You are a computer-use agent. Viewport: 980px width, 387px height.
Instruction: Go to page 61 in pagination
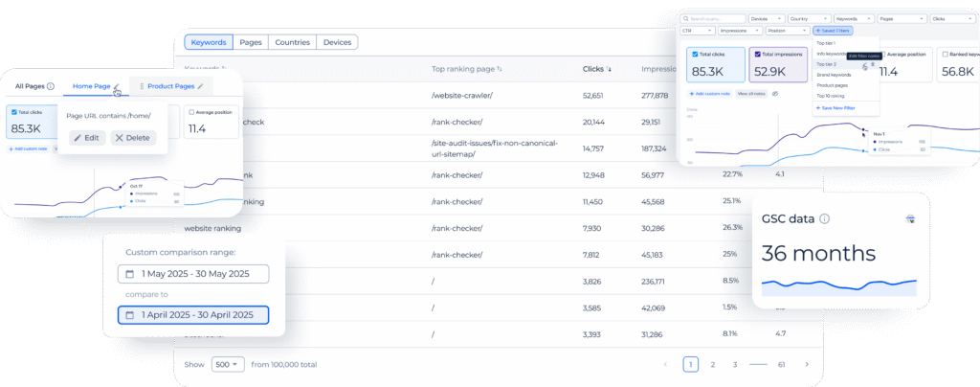781,365
